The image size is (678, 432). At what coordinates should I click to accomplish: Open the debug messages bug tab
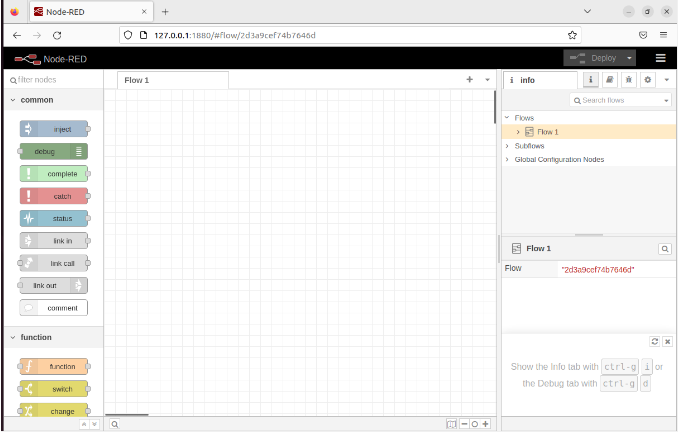pyautogui.click(x=629, y=80)
